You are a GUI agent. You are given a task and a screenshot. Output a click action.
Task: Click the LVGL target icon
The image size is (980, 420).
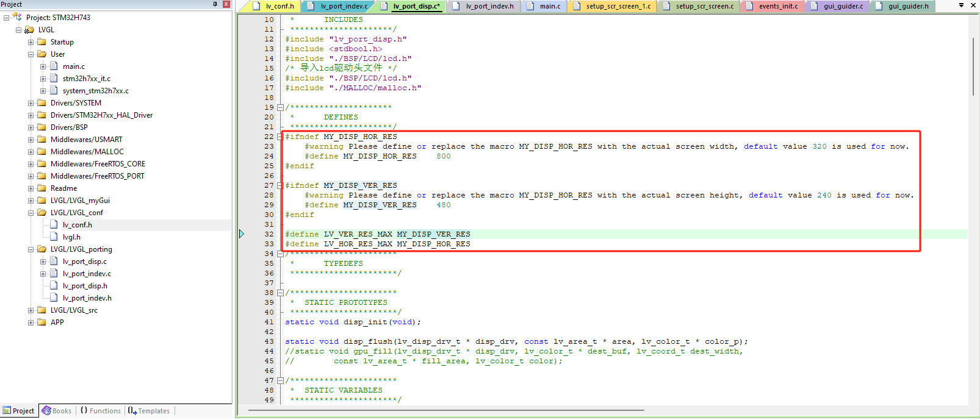[x=29, y=29]
